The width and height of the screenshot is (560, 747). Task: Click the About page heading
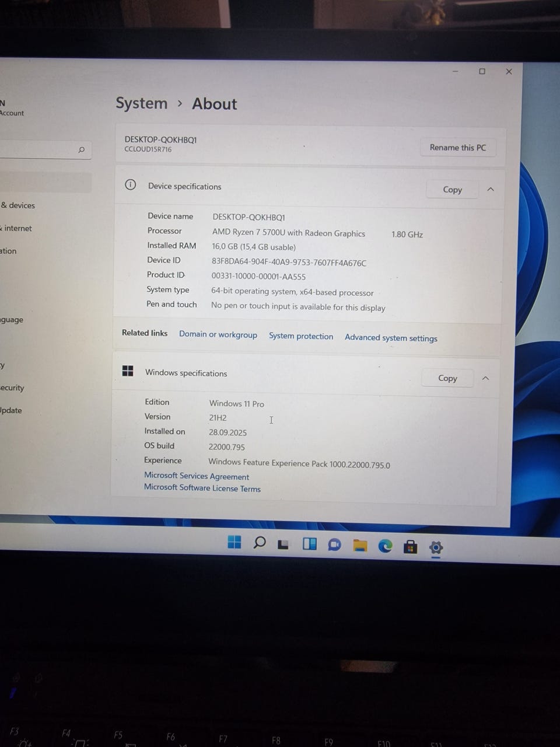pos(215,104)
